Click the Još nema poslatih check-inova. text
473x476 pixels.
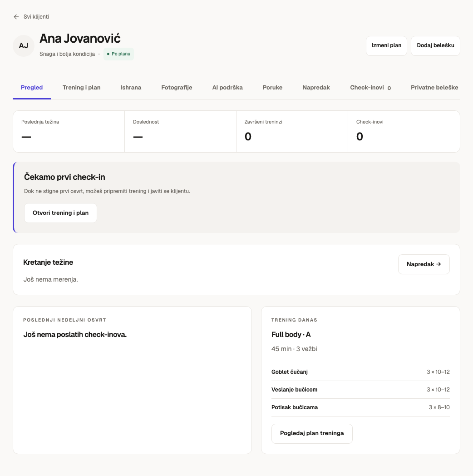(75, 335)
